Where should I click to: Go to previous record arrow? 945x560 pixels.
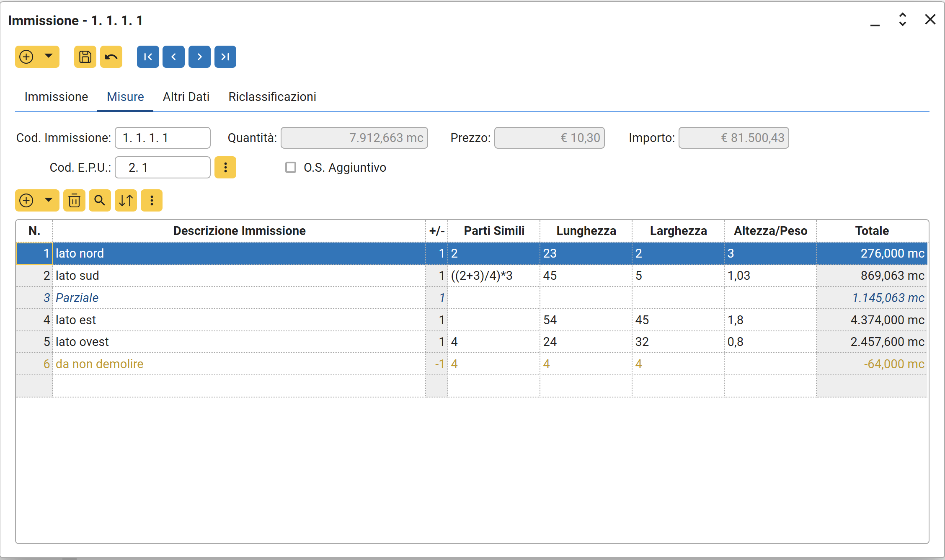pos(174,57)
